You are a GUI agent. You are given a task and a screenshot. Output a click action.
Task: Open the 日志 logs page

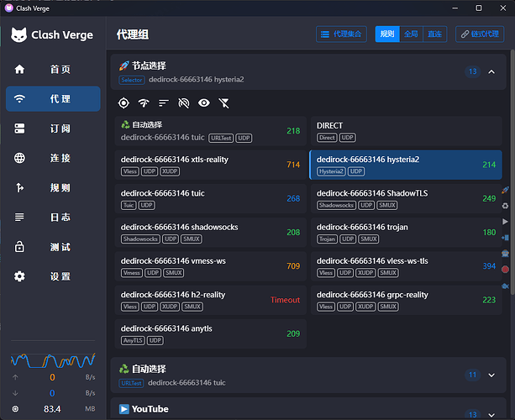tap(53, 217)
